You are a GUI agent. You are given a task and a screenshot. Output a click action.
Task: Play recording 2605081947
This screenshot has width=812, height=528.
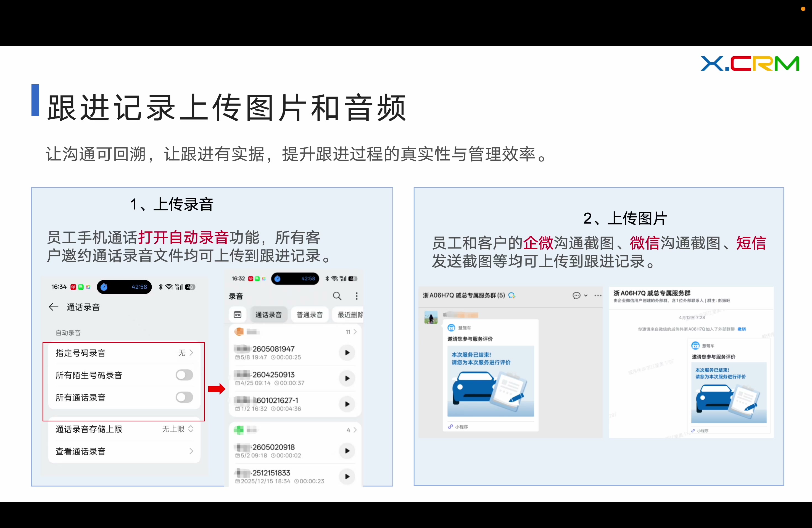coord(347,352)
